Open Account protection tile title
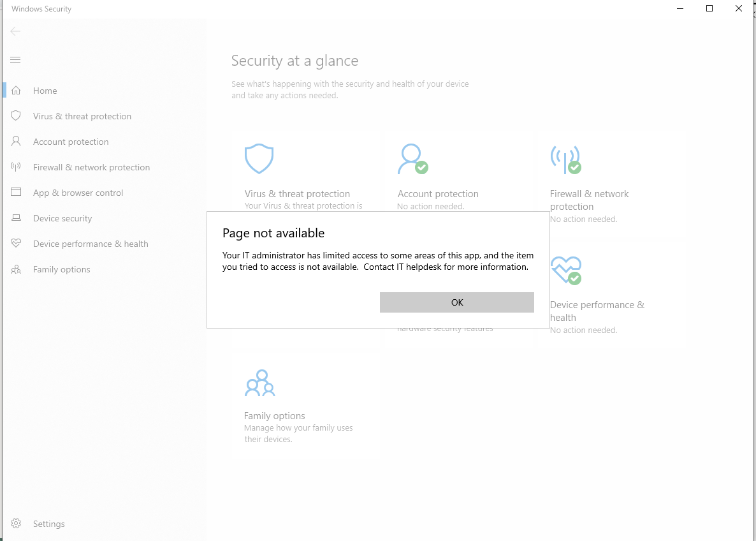This screenshot has width=756, height=541. [438, 194]
